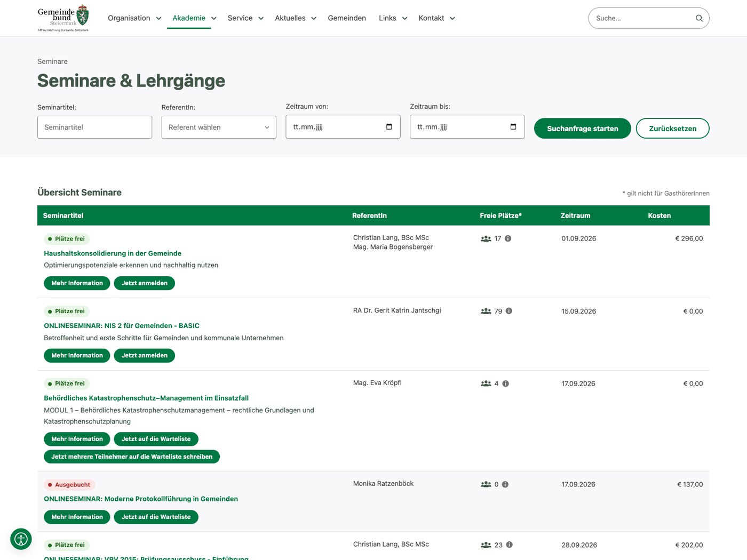Click Suchanfrage starten button

(583, 129)
